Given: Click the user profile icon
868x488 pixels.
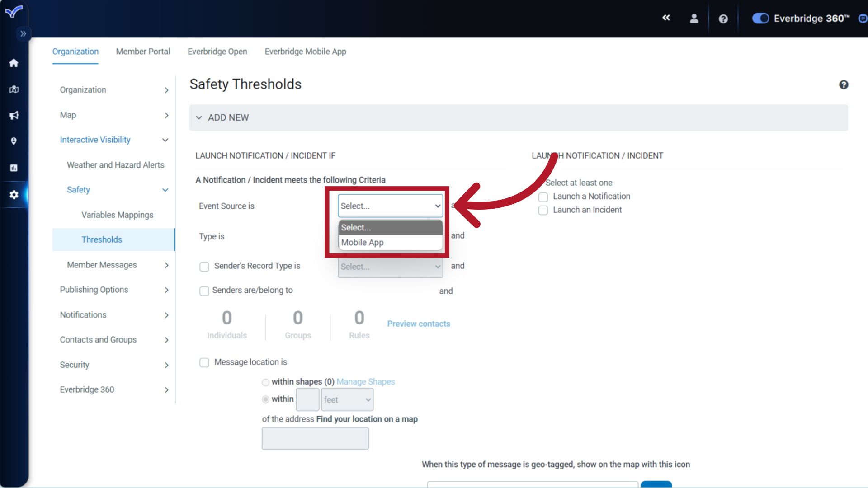Looking at the screenshot, I should point(694,18).
